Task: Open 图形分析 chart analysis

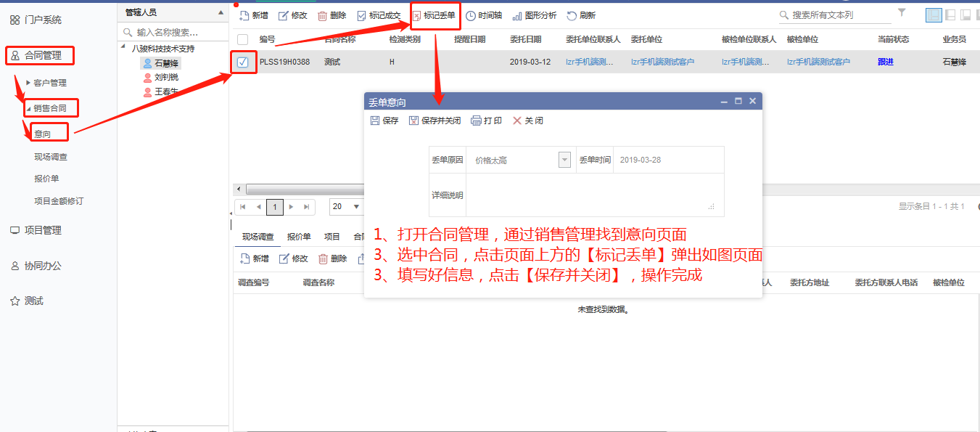Action: [x=517, y=15]
